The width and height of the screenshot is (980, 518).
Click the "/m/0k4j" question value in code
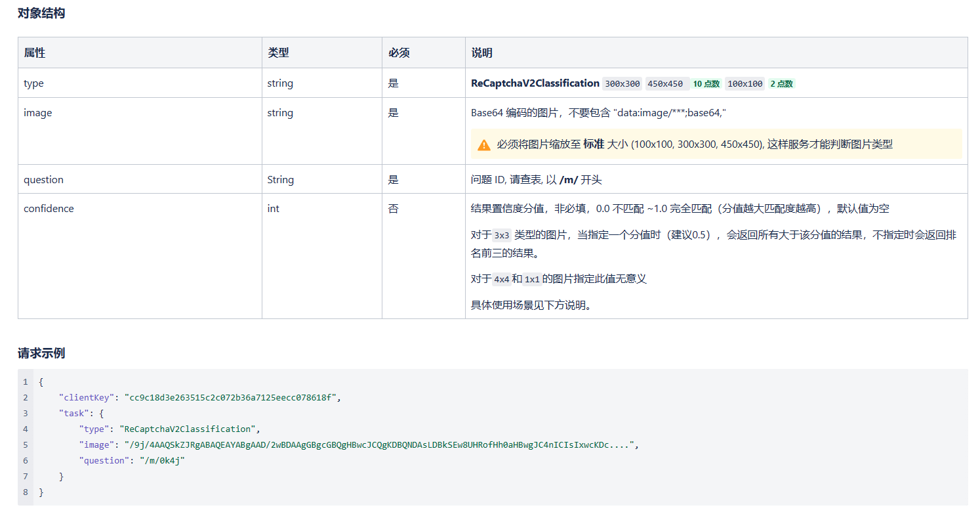coord(160,461)
